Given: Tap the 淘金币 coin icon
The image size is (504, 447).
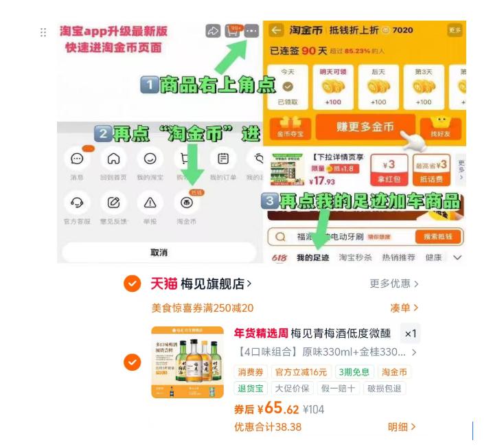Looking at the screenshot, I should coord(187,203).
